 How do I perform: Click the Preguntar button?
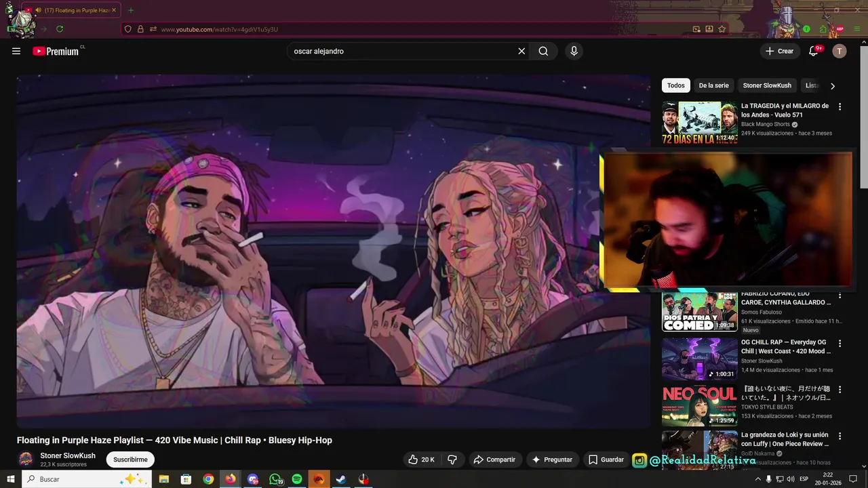pyautogui.click(x=552, y=460)
